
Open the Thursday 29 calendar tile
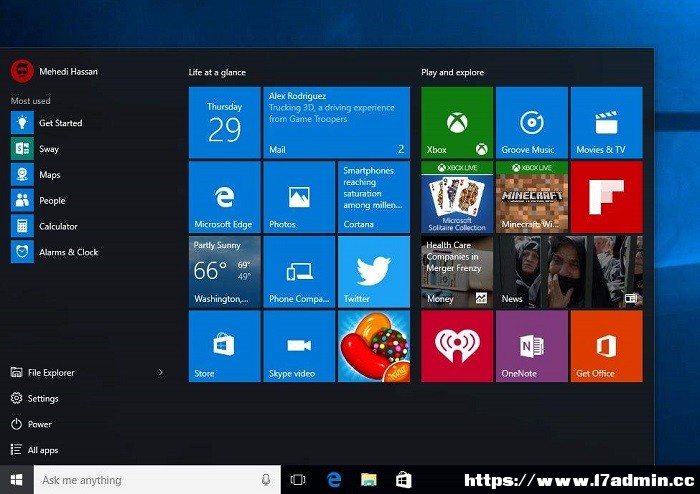(x=225, y=123)
